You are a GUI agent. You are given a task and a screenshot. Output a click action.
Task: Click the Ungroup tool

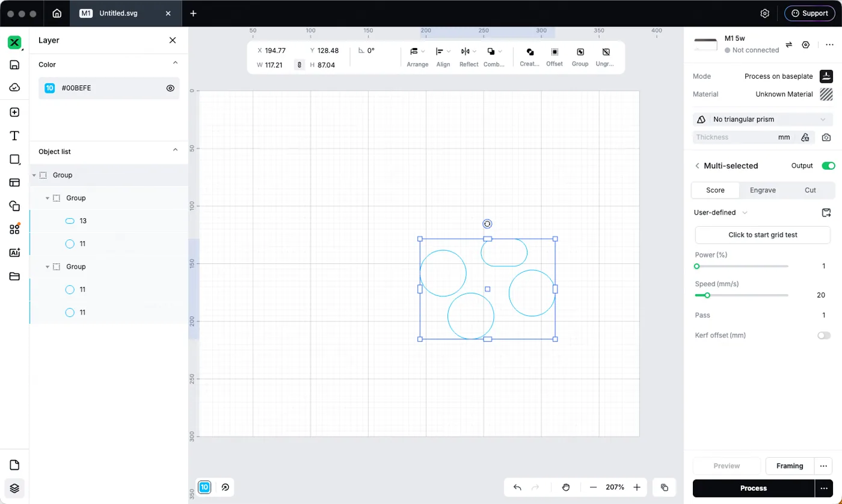pos(605,57)
